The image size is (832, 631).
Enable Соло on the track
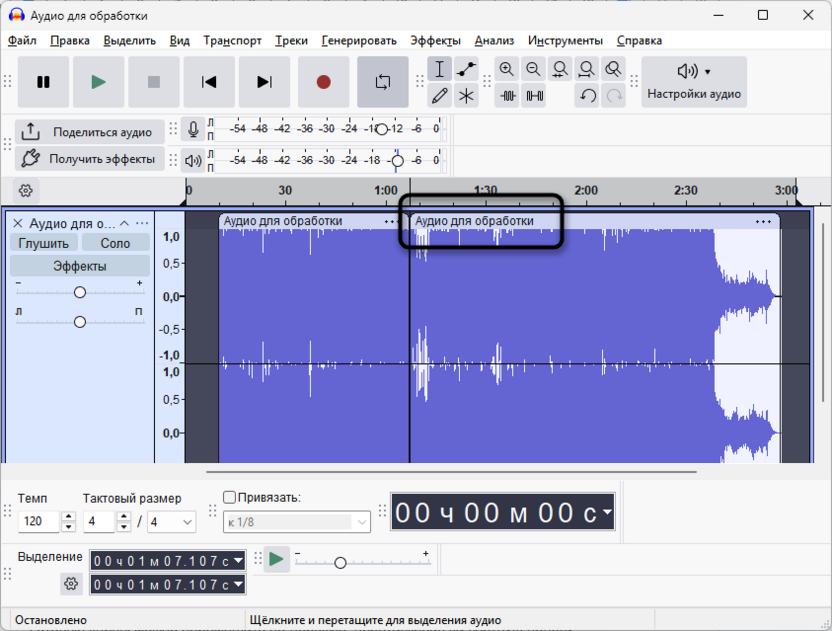pos(114,242)
